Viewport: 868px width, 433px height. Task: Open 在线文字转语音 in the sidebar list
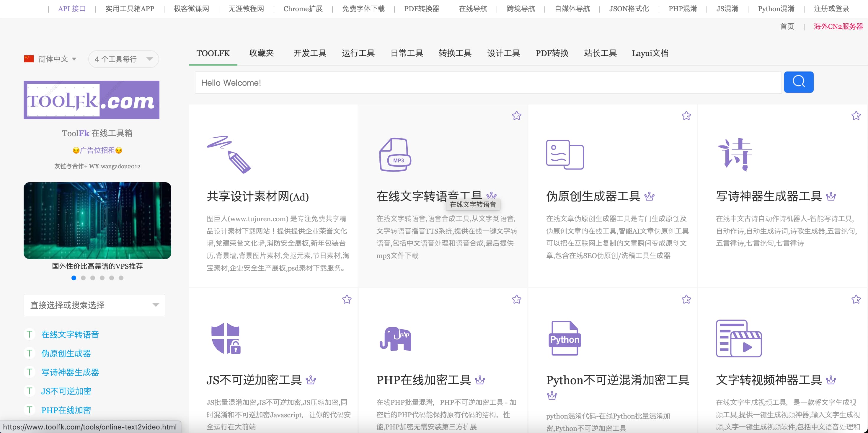70,334
